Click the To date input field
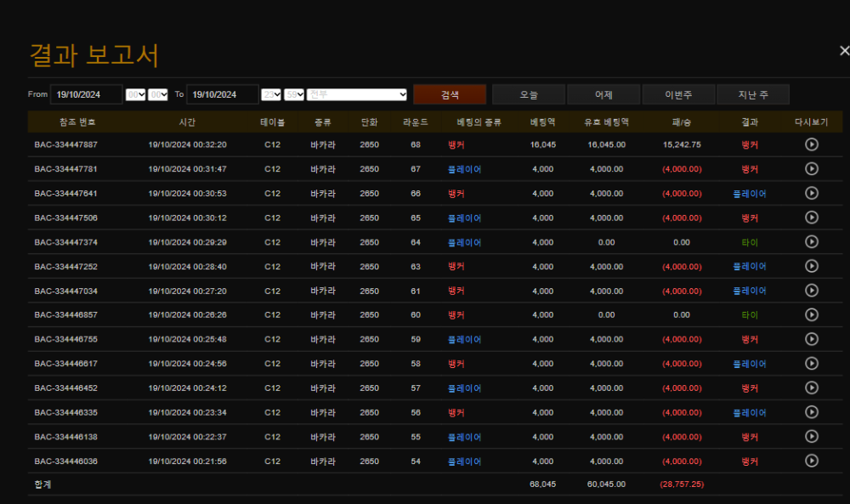850x504 pixels. pyautogui.click(x=222, y=94)
